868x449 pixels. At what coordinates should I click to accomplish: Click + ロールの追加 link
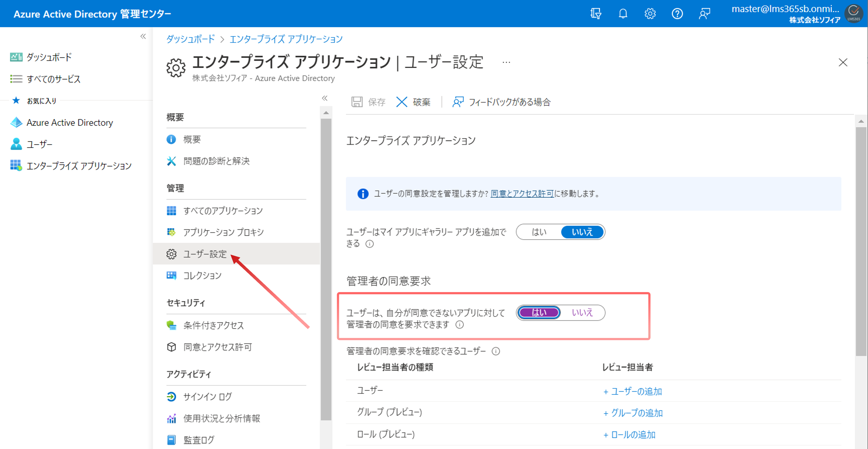click(629, 435)
